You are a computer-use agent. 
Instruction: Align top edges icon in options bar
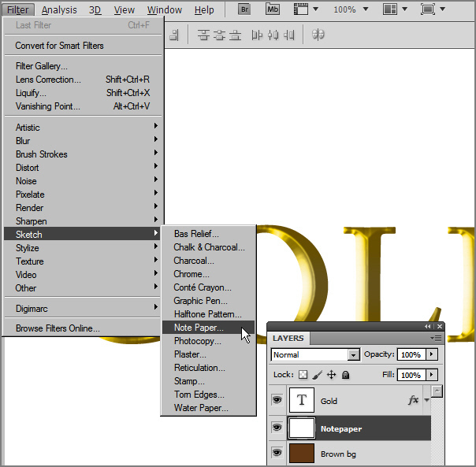pyautogui.click(x=203, y=35)
